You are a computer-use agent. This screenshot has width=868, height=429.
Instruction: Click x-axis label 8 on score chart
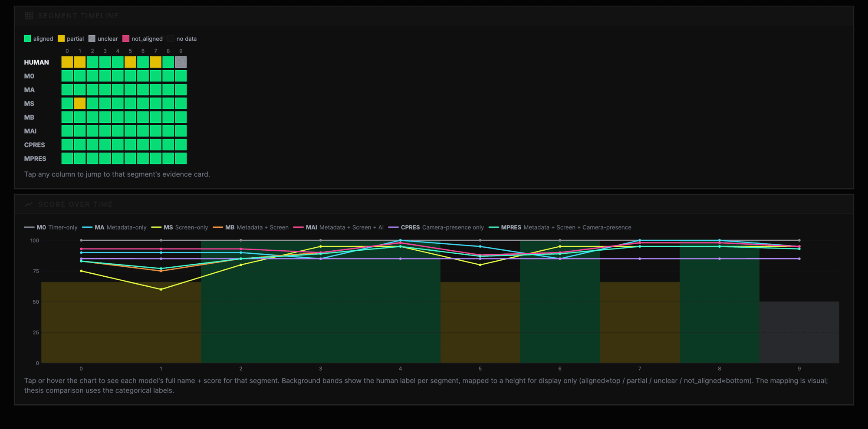click(x=720, y=369)
